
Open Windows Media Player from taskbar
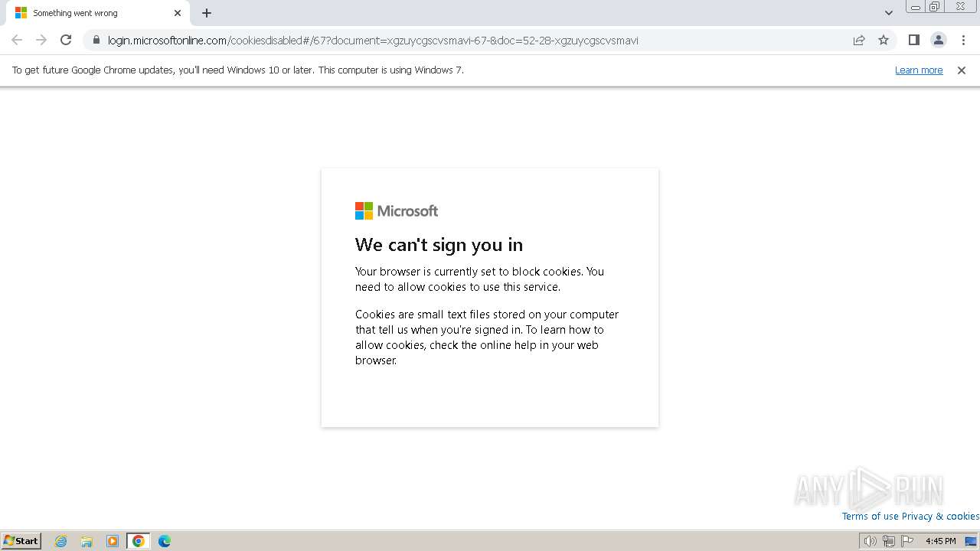[113, 541]
